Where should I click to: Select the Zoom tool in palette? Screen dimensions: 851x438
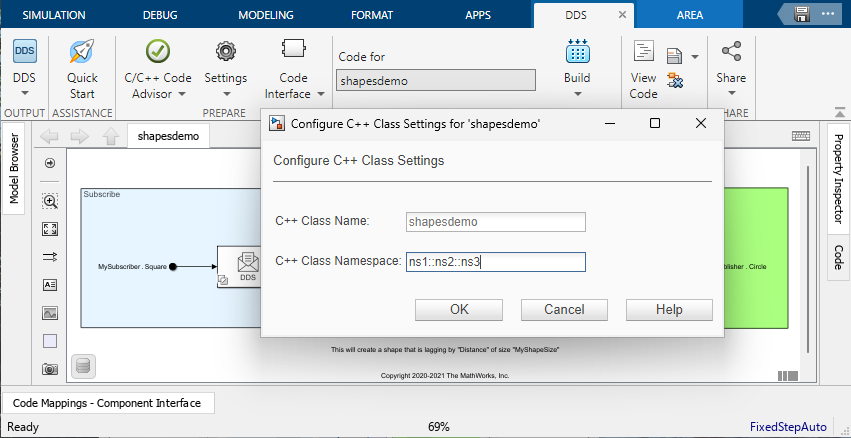click(50, 201)
